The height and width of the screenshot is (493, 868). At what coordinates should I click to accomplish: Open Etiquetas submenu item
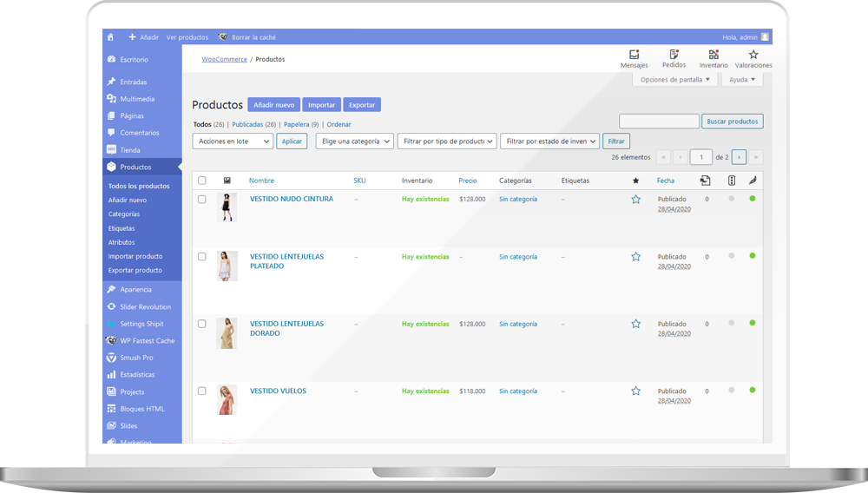pyautogui.click(x=122, y=228)
